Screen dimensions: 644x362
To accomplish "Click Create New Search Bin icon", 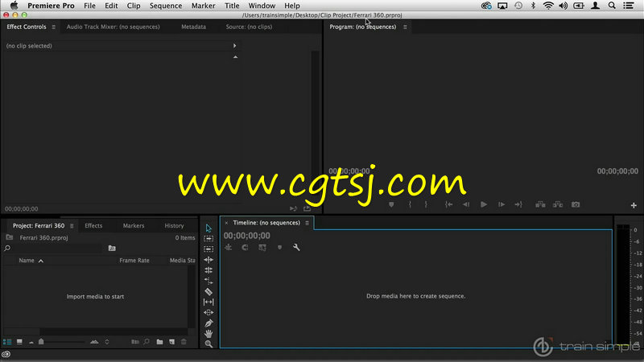I will 112,249.
